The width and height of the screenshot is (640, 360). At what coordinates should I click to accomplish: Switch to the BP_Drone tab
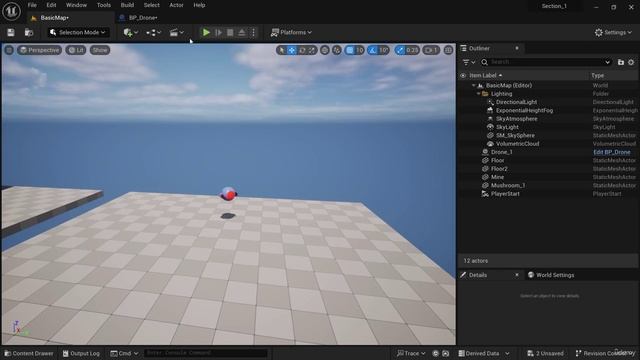pyautogui.click(x=143, y=18)
